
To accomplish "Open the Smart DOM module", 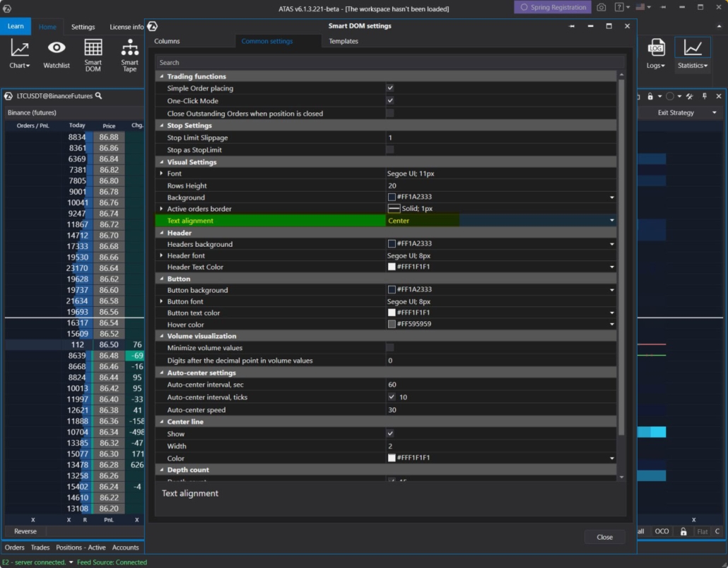I will pos(93,56).
